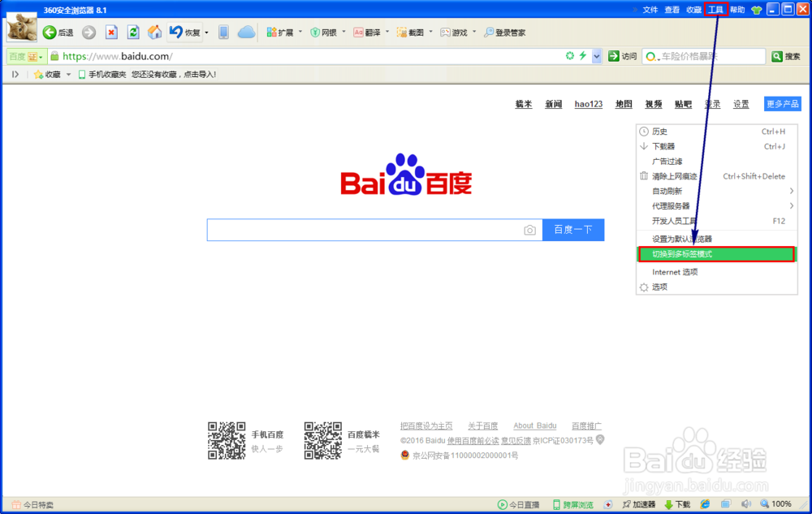Open 登录管家 login manager

tap(504, 32)
